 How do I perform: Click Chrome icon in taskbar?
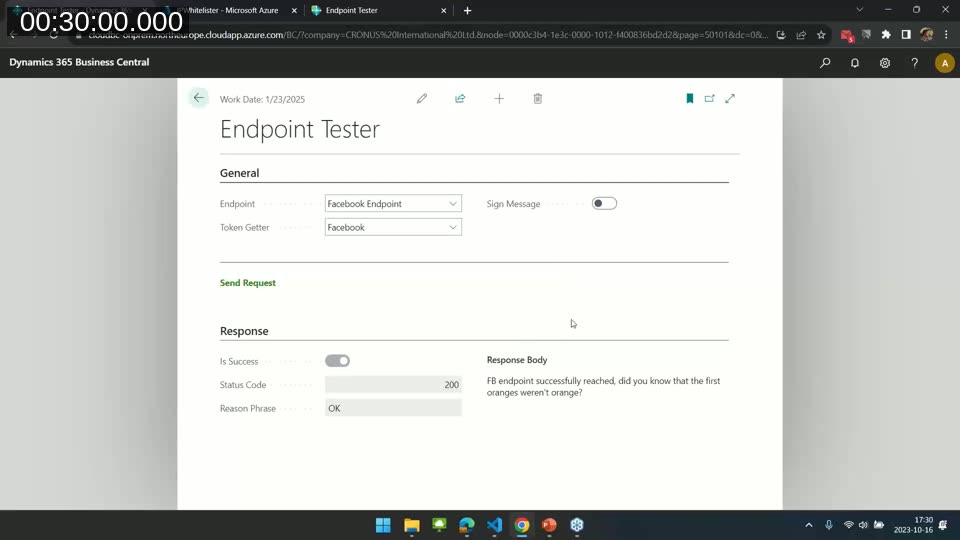[522, 525]
